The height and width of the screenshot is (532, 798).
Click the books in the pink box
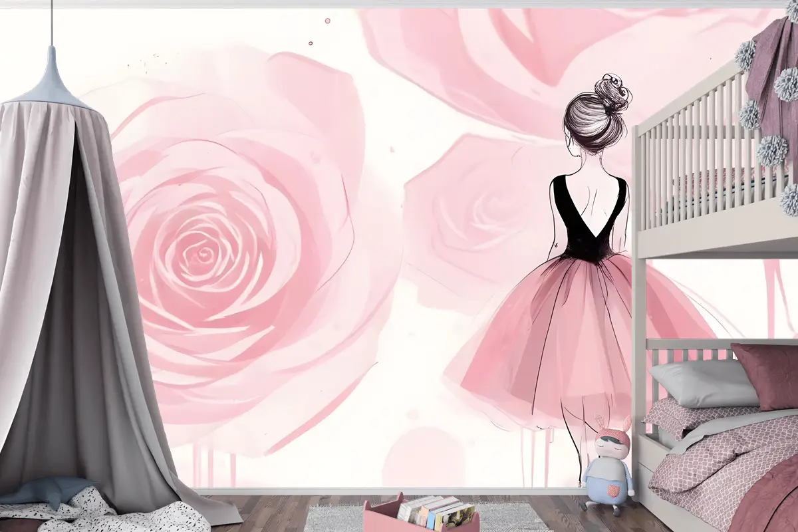click(436, 511)
